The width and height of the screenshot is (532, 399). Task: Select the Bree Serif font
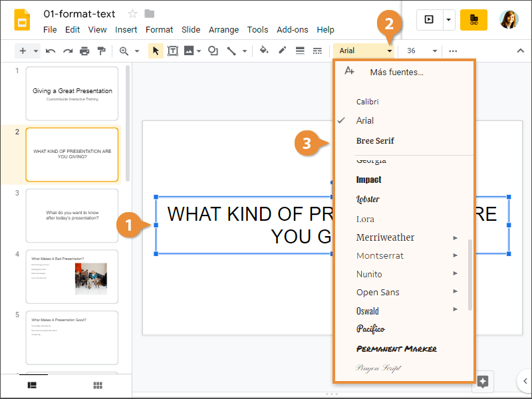375,141
